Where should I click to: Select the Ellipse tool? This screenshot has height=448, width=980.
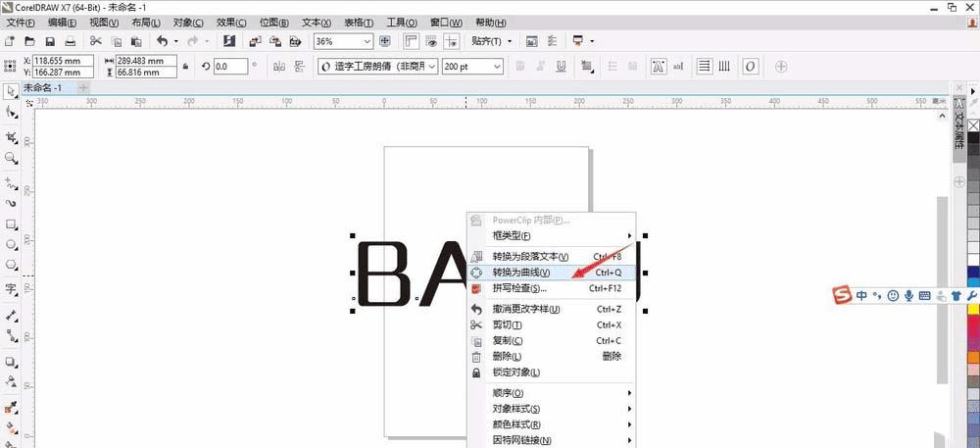click(x=11, y=244)
